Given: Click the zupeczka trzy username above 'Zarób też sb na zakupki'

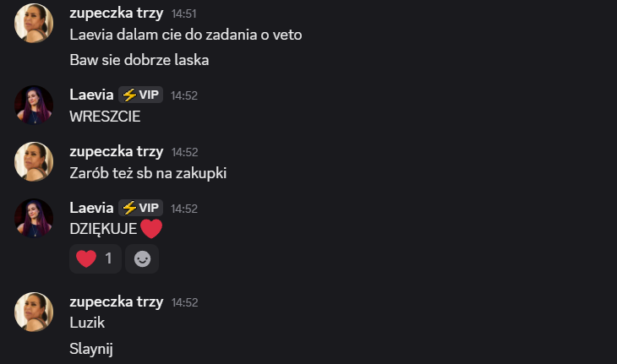Looking at the screenshot, I should (116, 151).
